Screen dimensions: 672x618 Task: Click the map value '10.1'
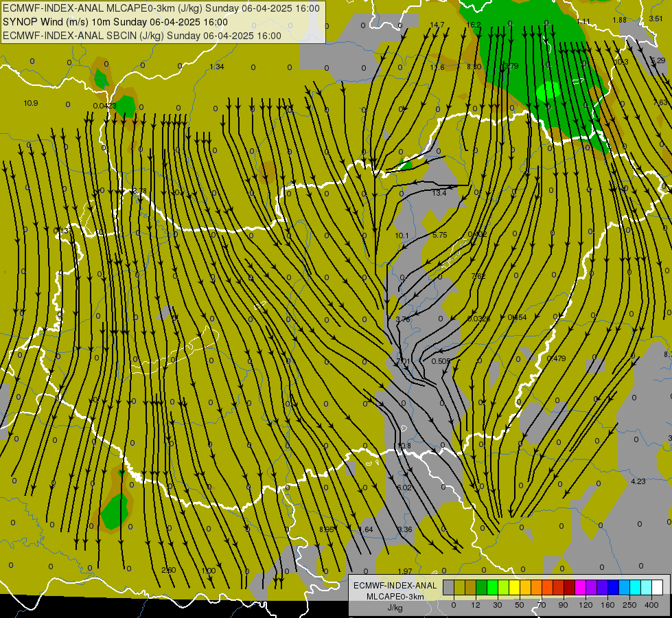(402, 236)
